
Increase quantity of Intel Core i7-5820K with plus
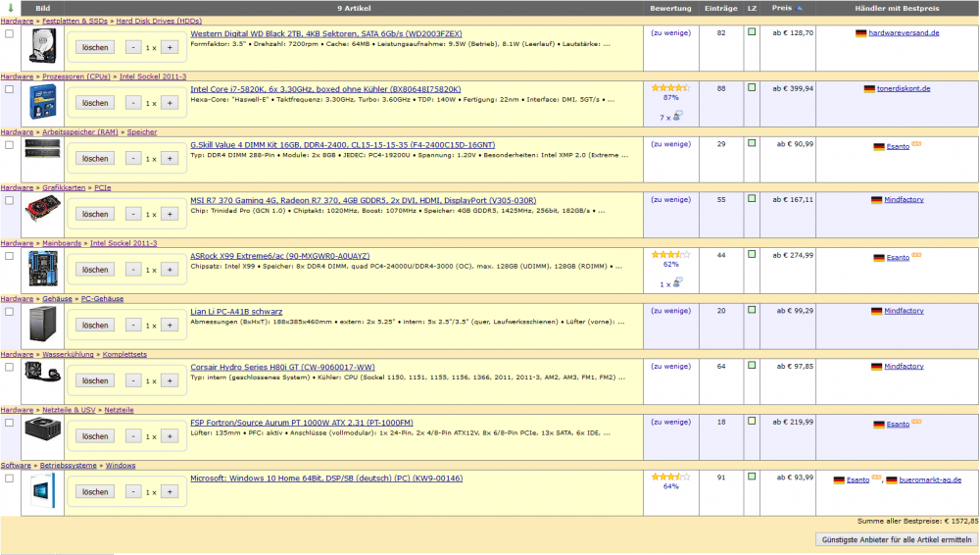coord(169,103)
